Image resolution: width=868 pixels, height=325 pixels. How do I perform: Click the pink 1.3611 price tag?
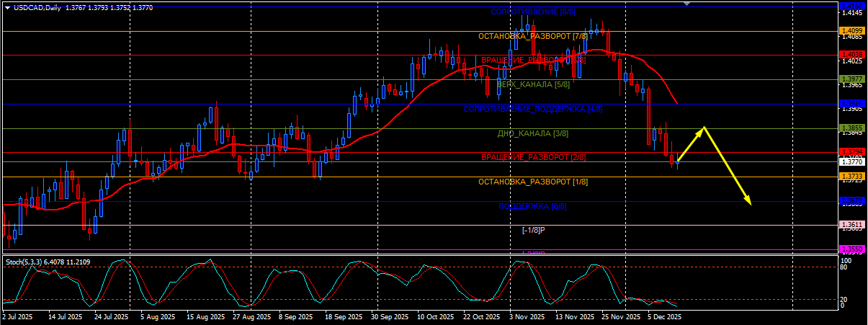(x=852, y=225)
